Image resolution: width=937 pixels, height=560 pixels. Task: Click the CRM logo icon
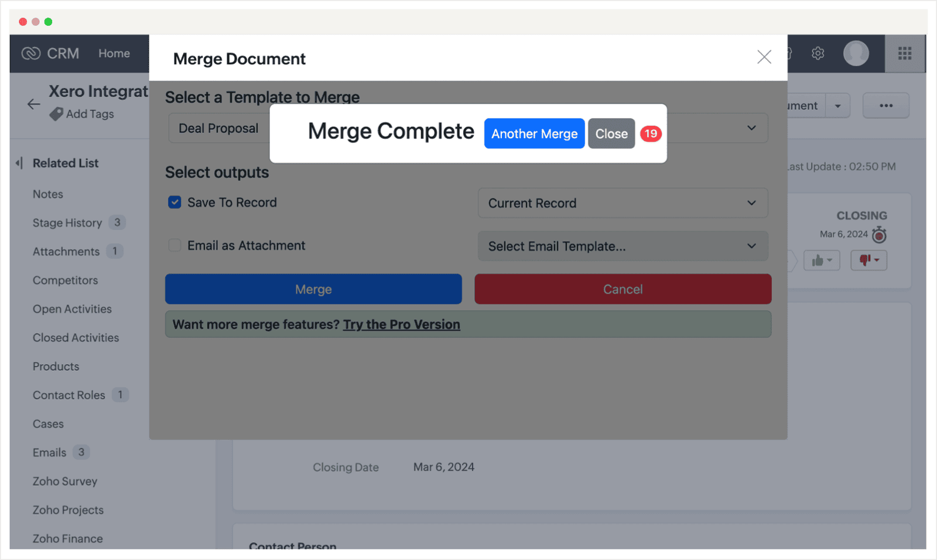click(30, 53)
